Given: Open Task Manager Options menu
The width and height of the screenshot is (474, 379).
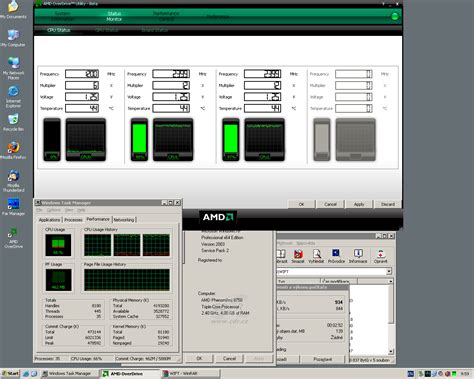Looking at the screenshot, I should (53, 210).
